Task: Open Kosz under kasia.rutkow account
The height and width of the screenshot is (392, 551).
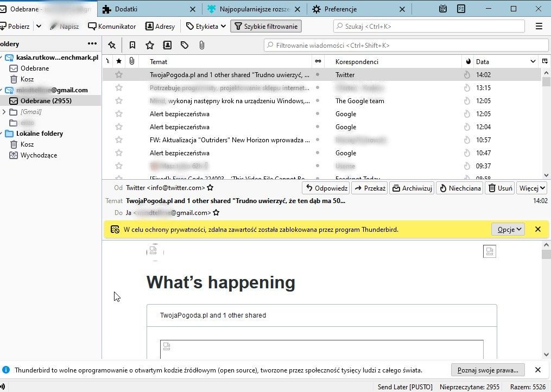Action: coord(27,79)
